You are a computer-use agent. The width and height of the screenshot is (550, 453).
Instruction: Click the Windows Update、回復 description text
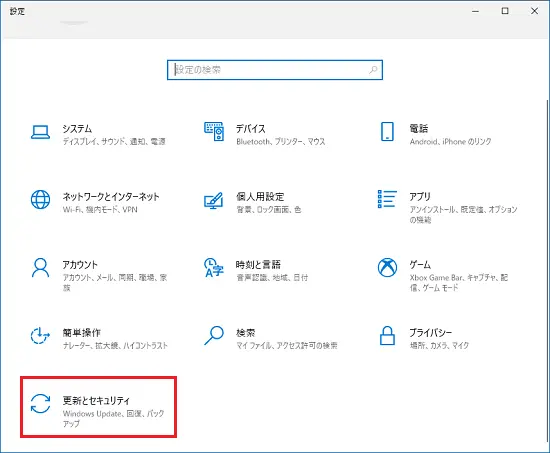point(114,419)
